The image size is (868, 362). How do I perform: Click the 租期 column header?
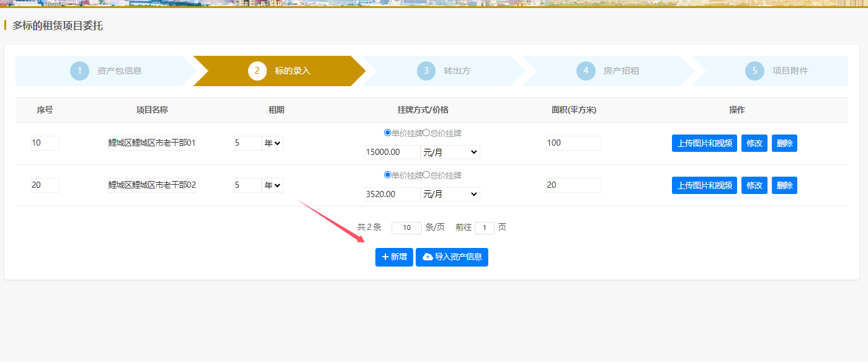276,110
